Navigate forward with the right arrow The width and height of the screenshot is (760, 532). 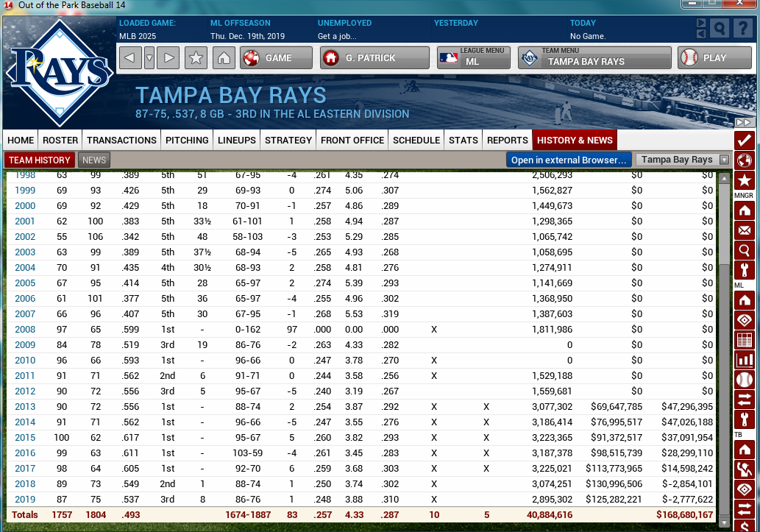[168, 58]
